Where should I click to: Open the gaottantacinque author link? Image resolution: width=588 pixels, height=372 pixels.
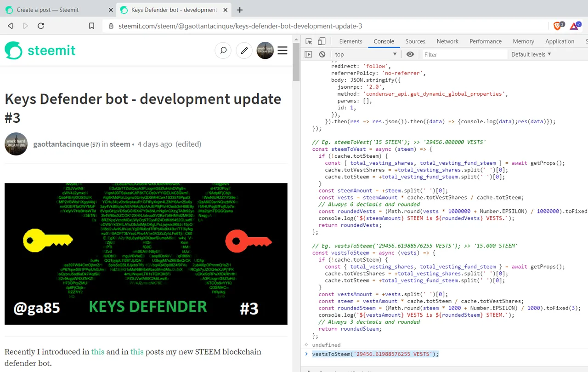(61, 144)
